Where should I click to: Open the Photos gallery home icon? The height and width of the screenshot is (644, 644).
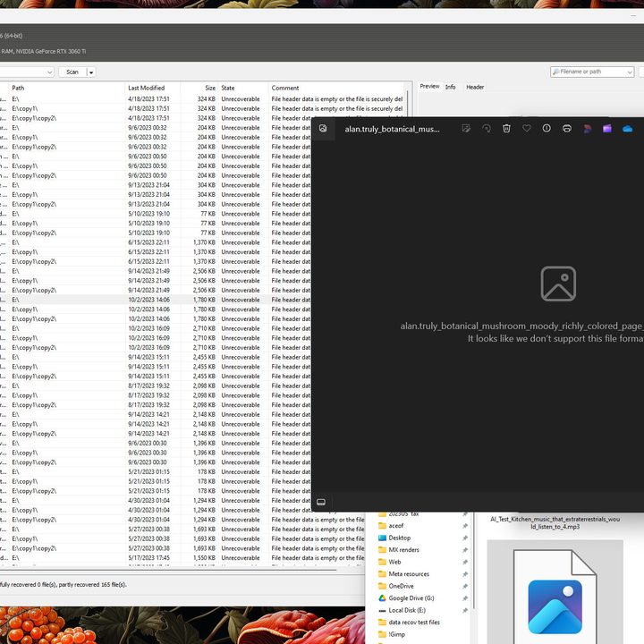[323, 129]
